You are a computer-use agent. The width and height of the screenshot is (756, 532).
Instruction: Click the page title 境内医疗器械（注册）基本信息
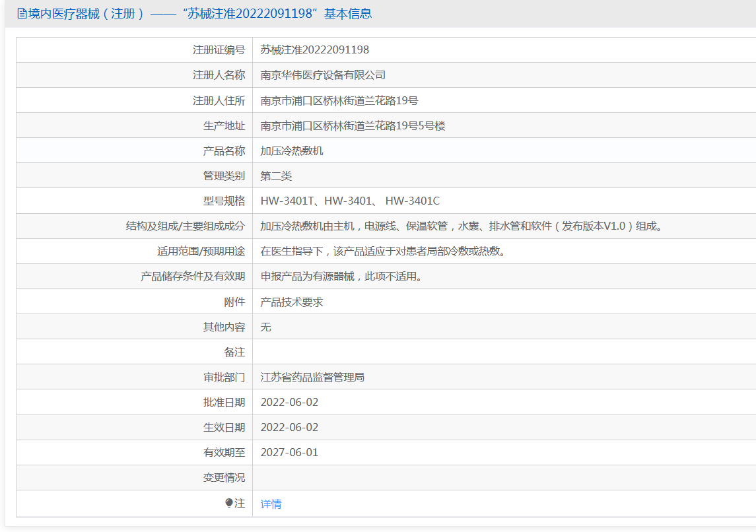(200, 13)
